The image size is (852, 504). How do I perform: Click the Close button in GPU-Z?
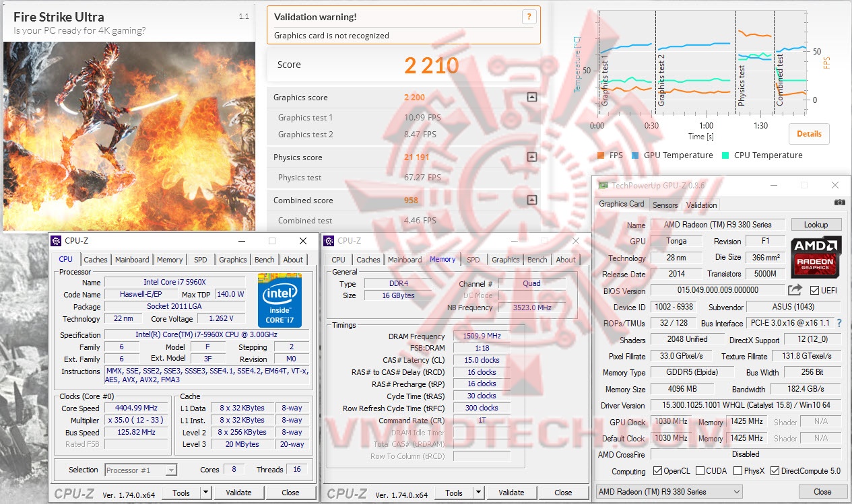tap(822, 492)
